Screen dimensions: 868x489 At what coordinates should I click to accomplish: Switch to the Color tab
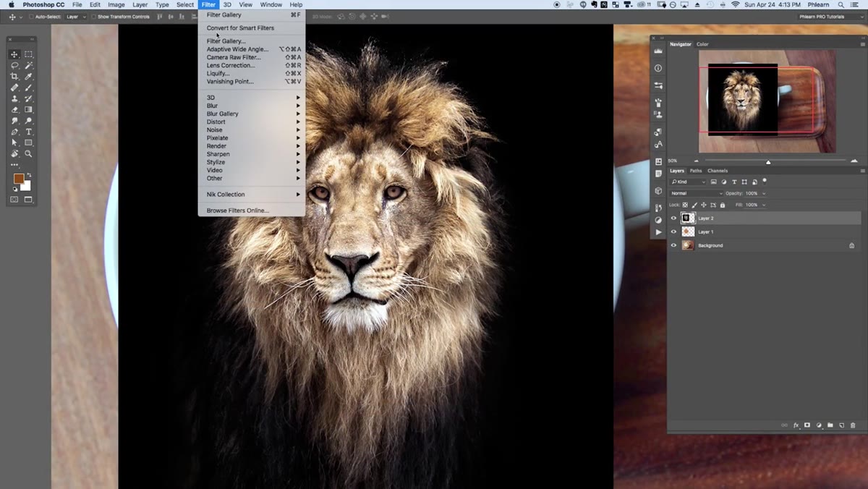[x=702, y=44]
